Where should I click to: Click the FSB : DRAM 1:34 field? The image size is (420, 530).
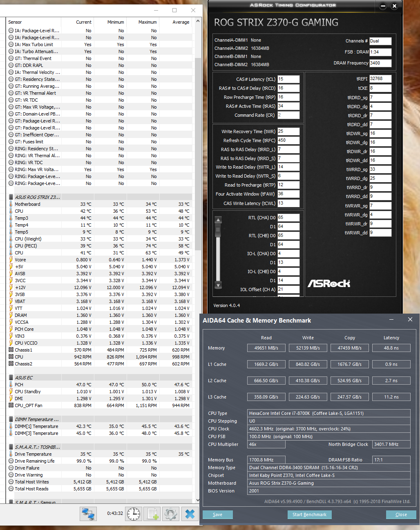[x=380, y=52]
